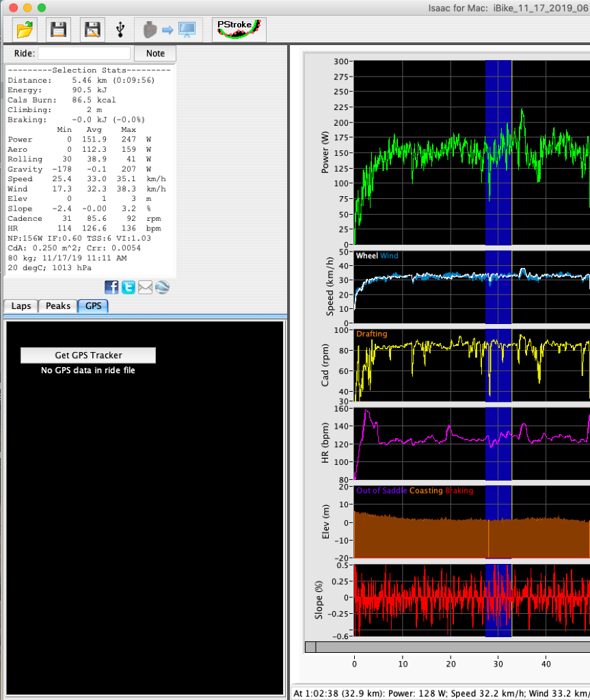Email the ride stats via envelope icon
Screen dimensions: 590x700
tap(145, 287)
